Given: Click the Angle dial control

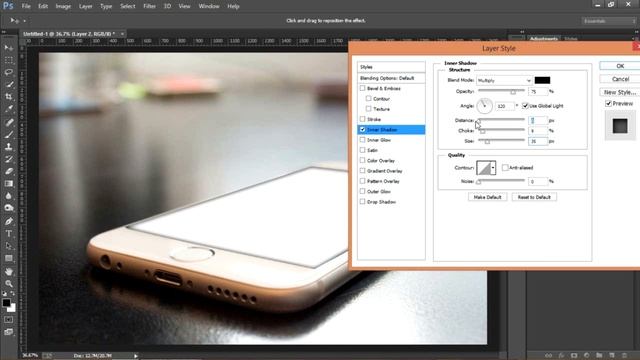Looking at the screenshot, I should (x=484, y=106).
